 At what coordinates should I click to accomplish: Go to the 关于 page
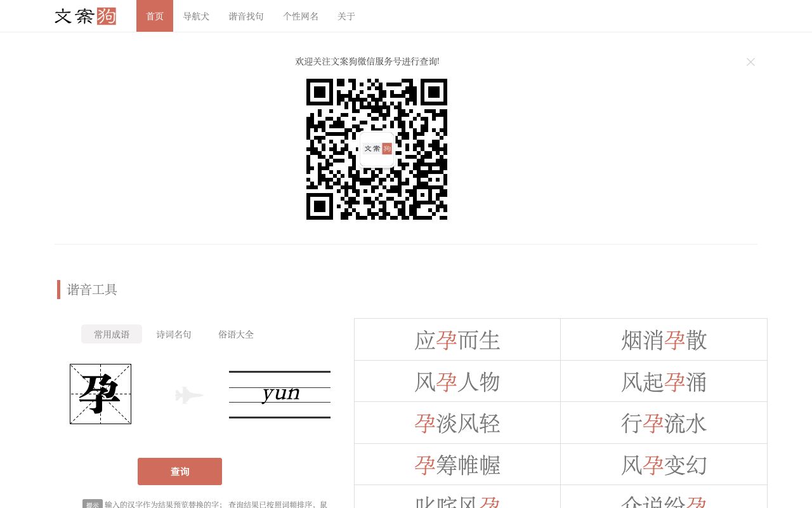(346, 16)
